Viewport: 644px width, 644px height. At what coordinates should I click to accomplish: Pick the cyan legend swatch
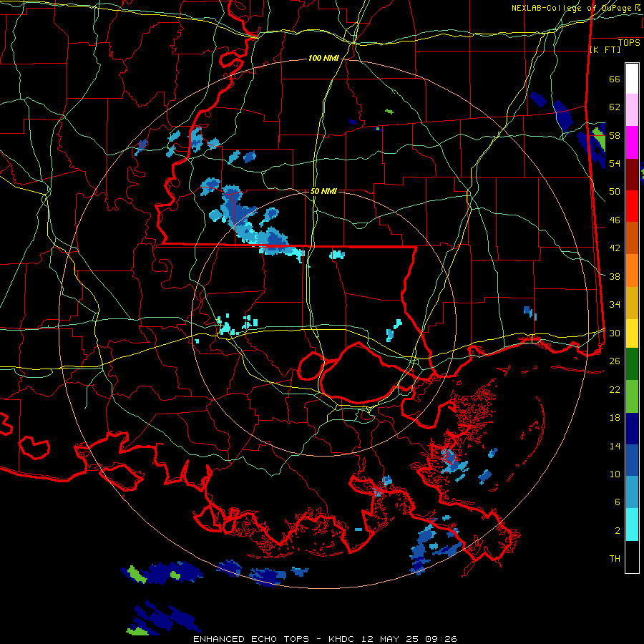click(x=632, y=525)
